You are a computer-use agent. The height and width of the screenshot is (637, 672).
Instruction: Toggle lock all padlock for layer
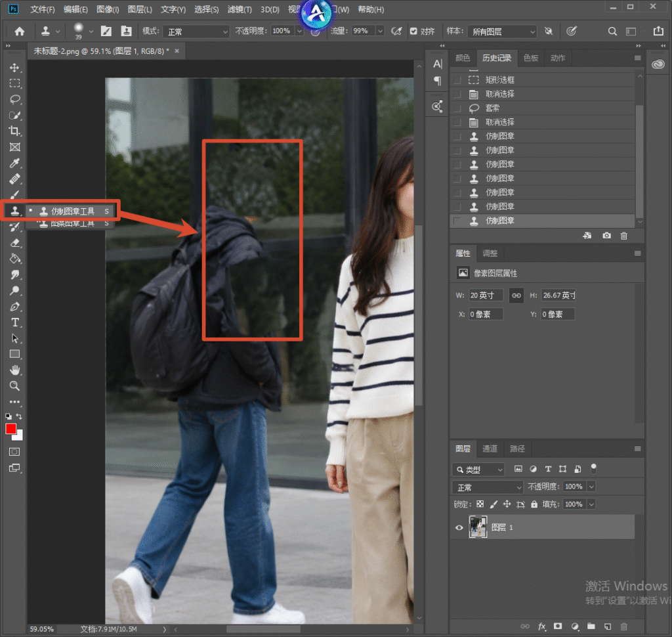point(534,504)
